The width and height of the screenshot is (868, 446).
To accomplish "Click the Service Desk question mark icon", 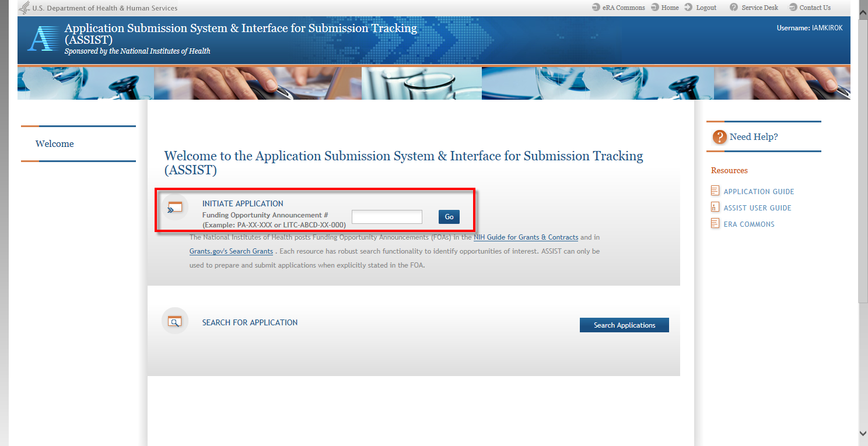I will 734,8.
